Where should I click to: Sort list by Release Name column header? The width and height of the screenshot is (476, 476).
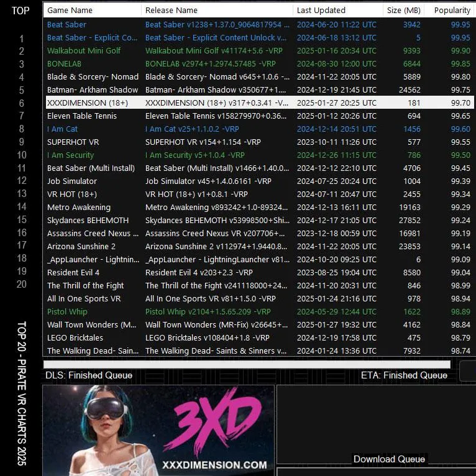point(172,10)
